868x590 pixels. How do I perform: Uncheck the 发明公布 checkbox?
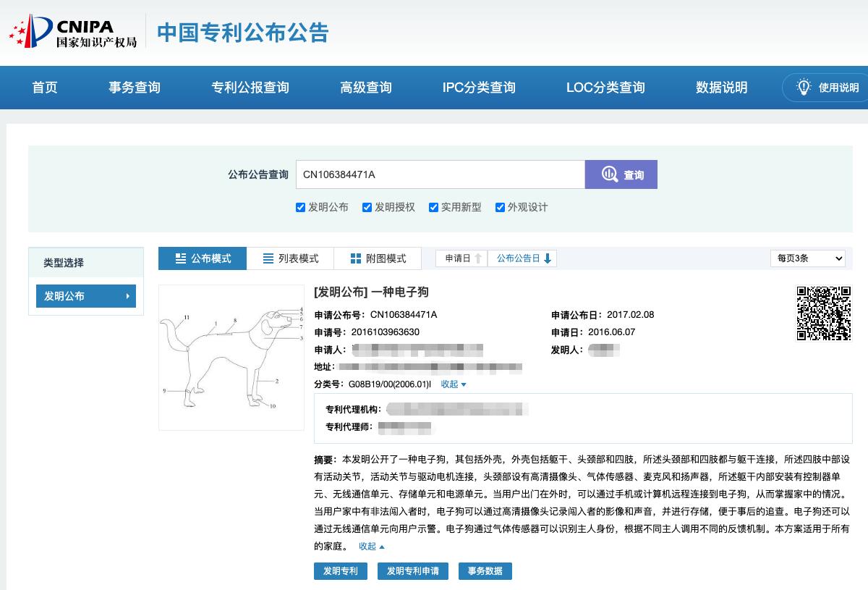click(300, 208)
